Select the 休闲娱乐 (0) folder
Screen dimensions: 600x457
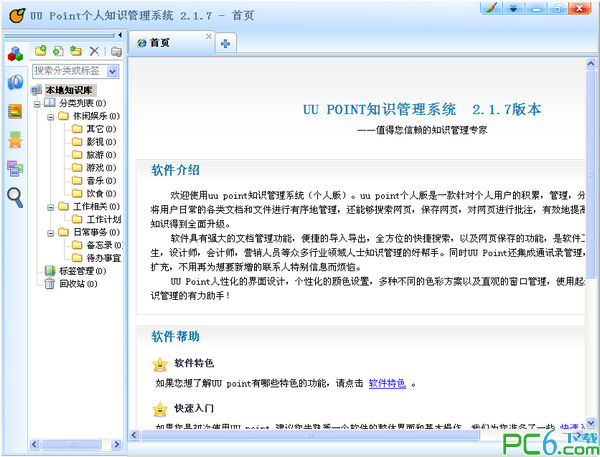click(x=96, y=116)
